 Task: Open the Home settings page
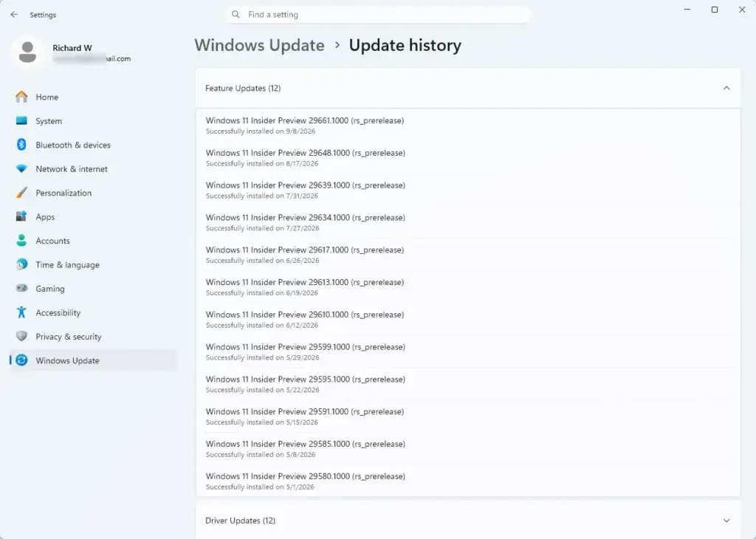click(x=94, y=97)
